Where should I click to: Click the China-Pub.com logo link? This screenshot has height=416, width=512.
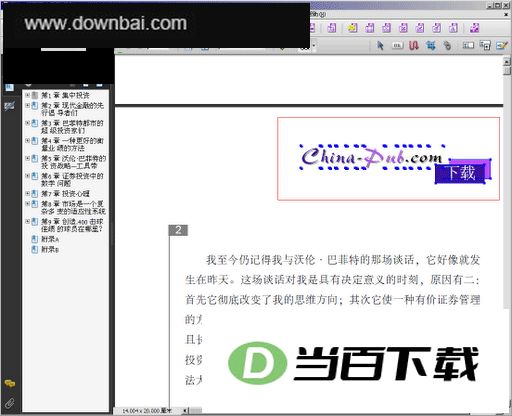372,157
